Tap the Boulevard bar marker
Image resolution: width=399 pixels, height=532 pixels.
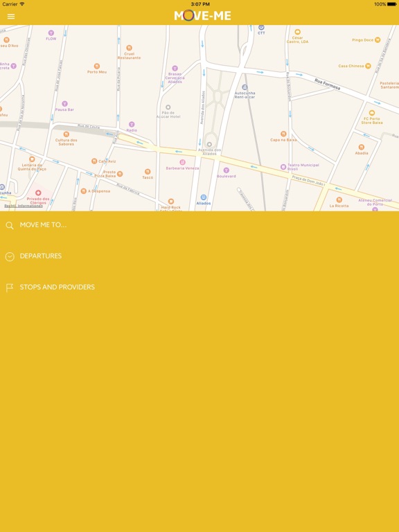pos(227,170)
